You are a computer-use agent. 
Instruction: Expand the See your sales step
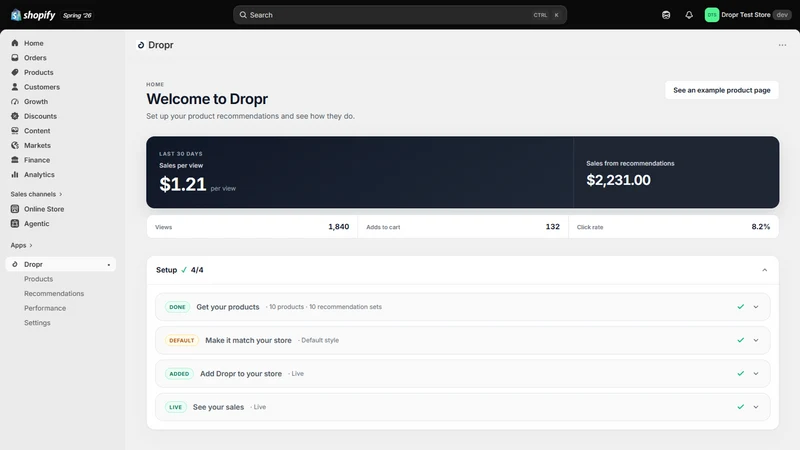coord(756,407)
